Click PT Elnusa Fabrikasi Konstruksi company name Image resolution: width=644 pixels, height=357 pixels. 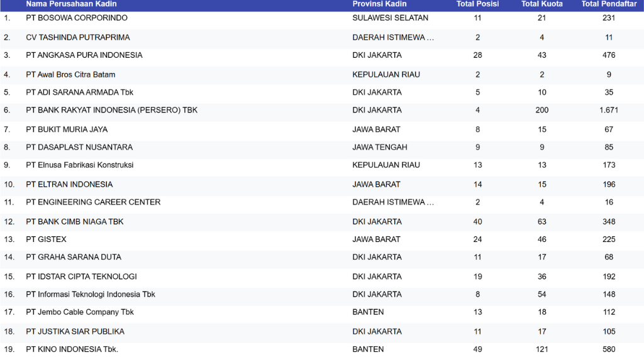80,165
